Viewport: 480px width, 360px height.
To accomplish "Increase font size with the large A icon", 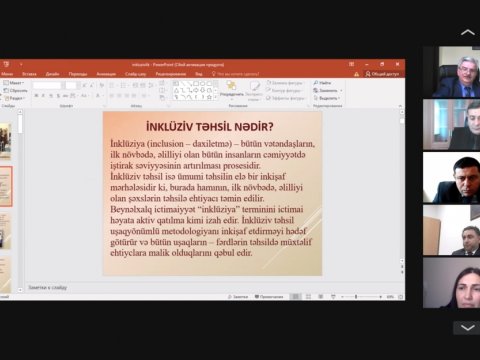I will [85, 86].
